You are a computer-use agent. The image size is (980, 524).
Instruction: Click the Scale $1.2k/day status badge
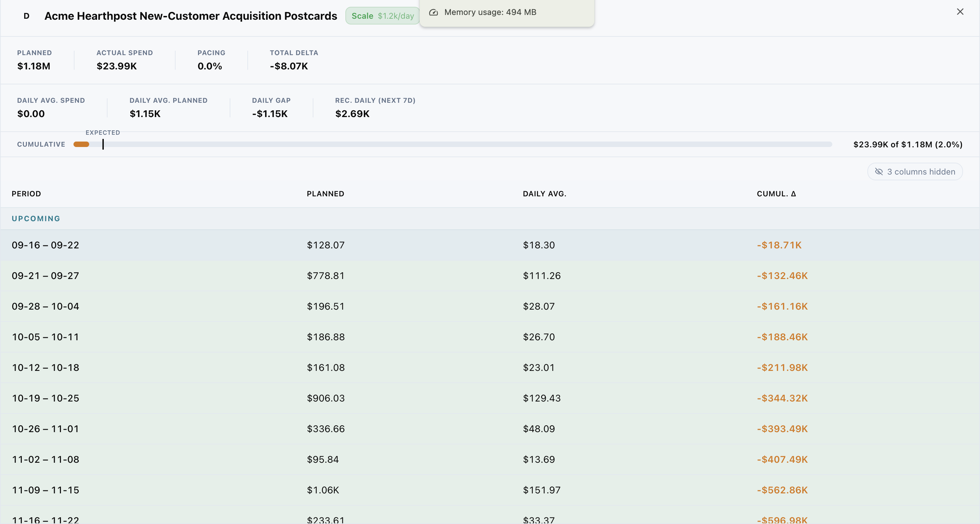(x=382, y=16)
